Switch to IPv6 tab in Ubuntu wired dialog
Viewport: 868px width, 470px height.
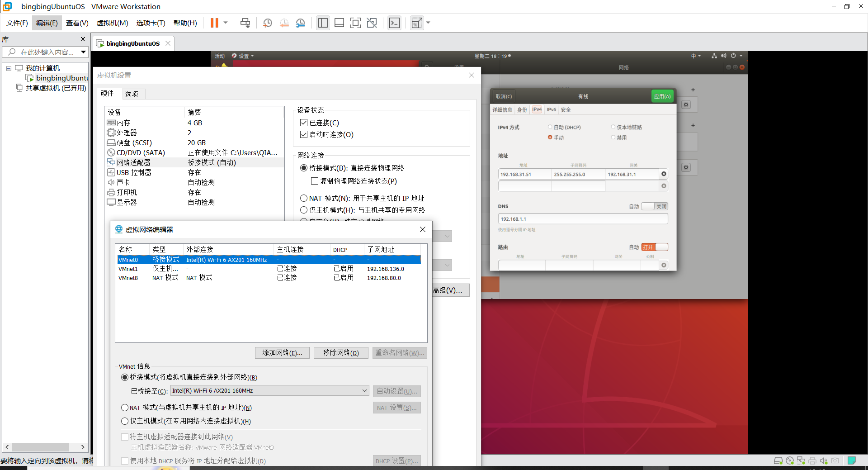[x=551, y=110]
